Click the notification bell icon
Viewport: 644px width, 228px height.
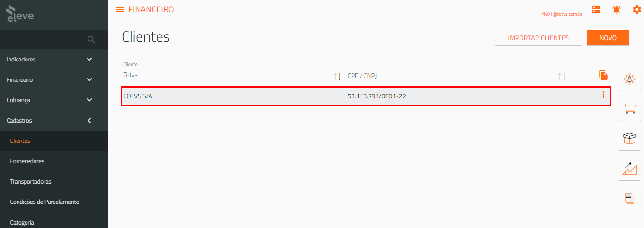tap(617, 9)
